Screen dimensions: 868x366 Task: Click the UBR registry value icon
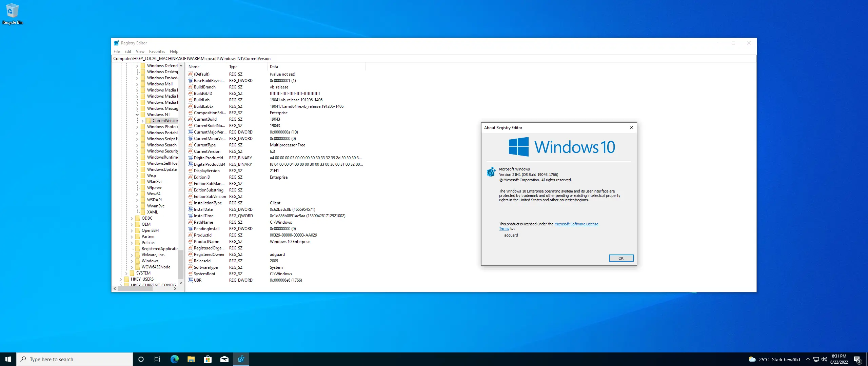tap(191, 280)
